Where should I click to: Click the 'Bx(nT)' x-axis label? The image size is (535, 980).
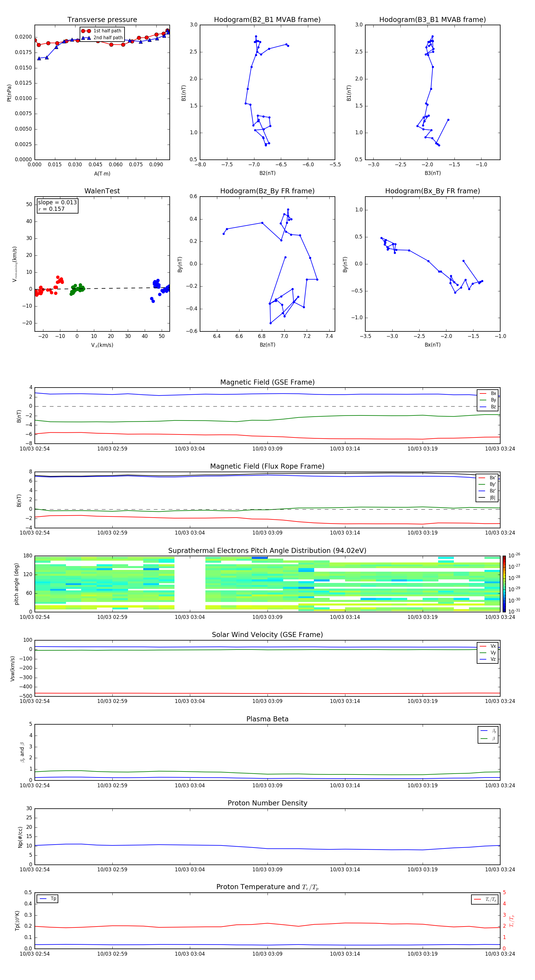coord(432,345)
